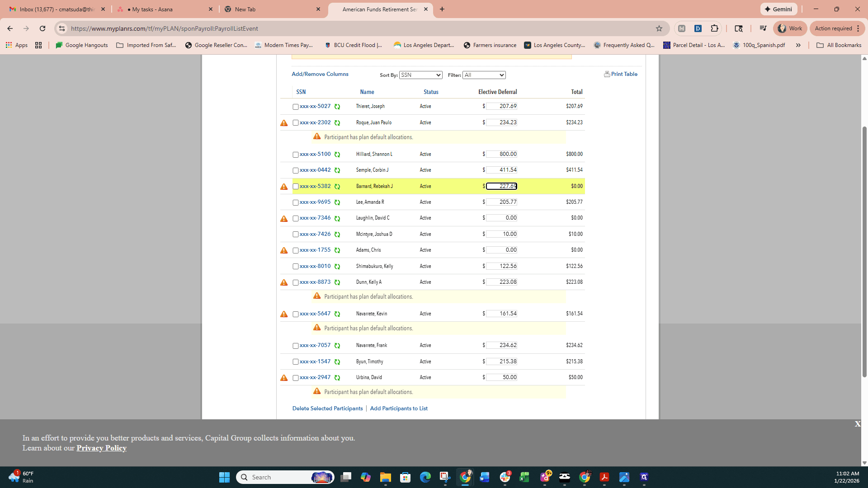Expand the bookmarks overflow chevron

click(798, 45)
